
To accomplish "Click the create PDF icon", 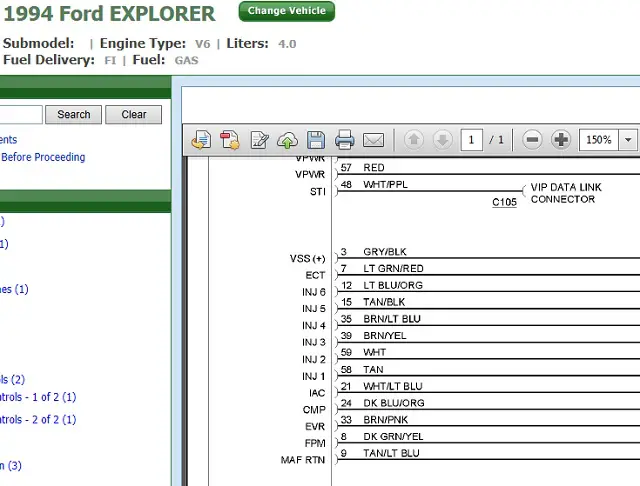I will click(229, 140).
